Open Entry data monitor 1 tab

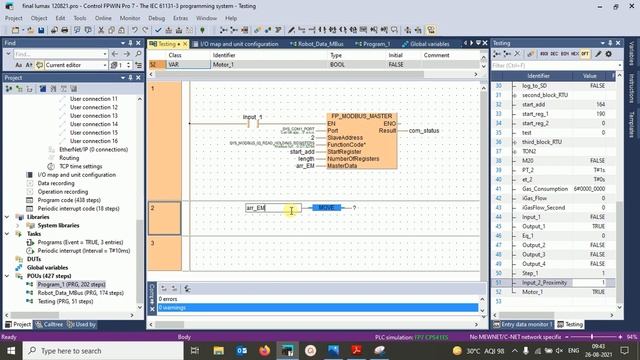tap(523, 324)
